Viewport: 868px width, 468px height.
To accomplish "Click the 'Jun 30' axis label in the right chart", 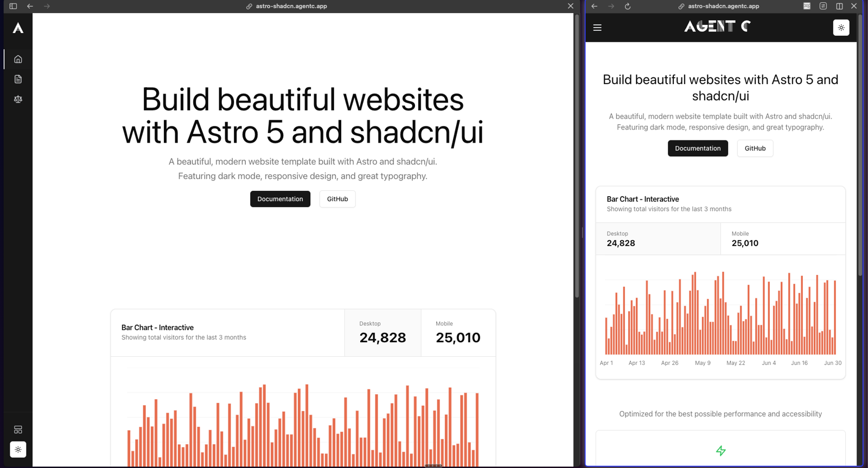I will [x=833, y=363].
